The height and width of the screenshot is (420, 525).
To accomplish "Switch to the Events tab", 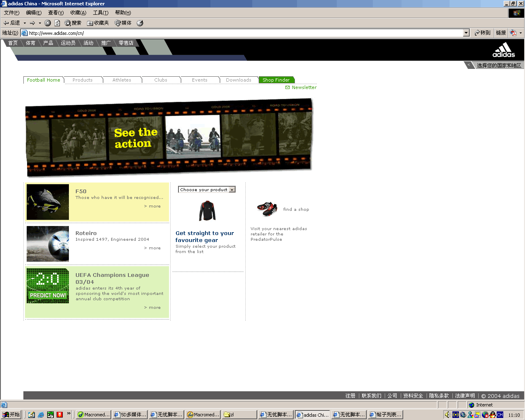I will tap(200, 80).
